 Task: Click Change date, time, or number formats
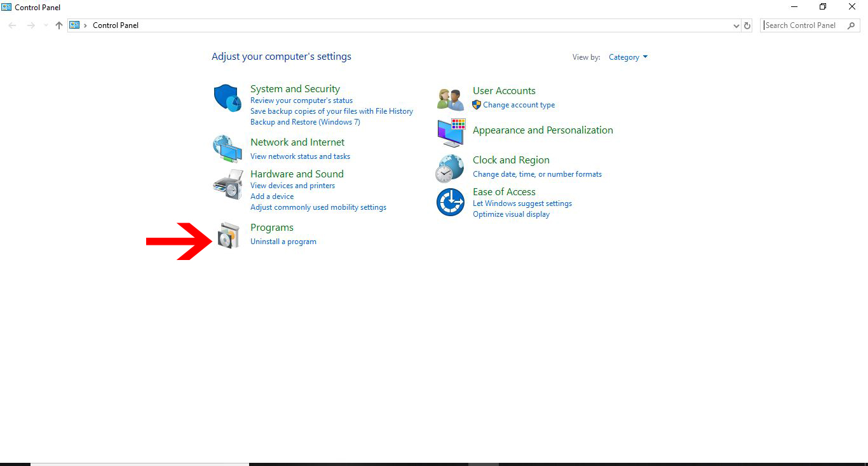tap(537, 174)
